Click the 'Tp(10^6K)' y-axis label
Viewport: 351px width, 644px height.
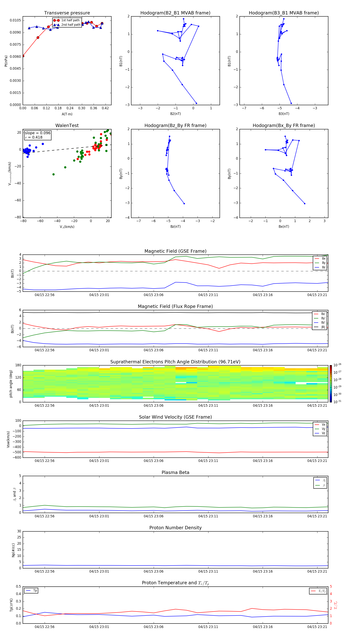click(11, 605)
